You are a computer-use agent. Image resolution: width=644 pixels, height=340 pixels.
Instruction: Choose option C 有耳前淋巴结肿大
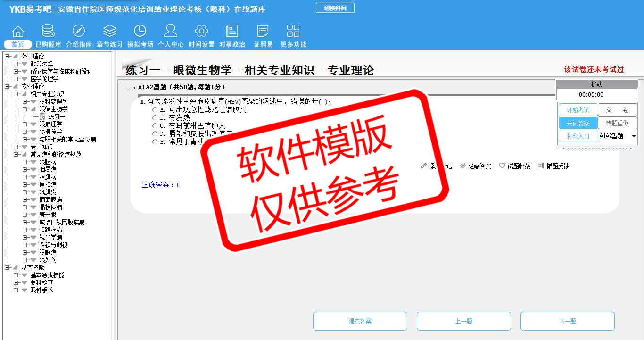[x=155, y=126]
